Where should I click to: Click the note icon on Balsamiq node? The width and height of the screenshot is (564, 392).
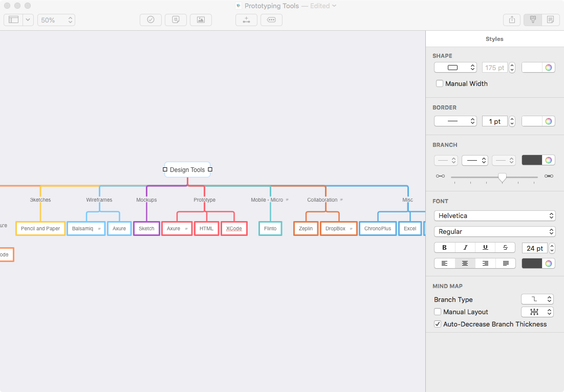99,229
